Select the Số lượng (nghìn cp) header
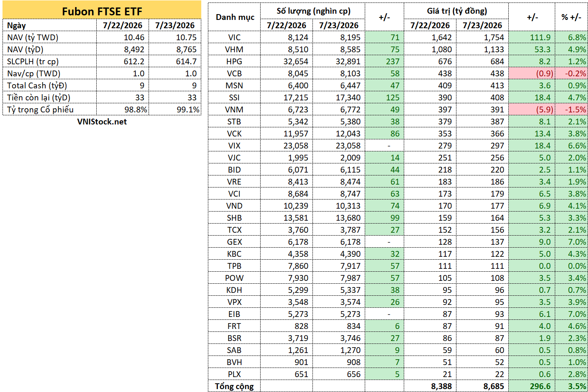This screenshot has width=588, height=392. [x=312, y=11]
